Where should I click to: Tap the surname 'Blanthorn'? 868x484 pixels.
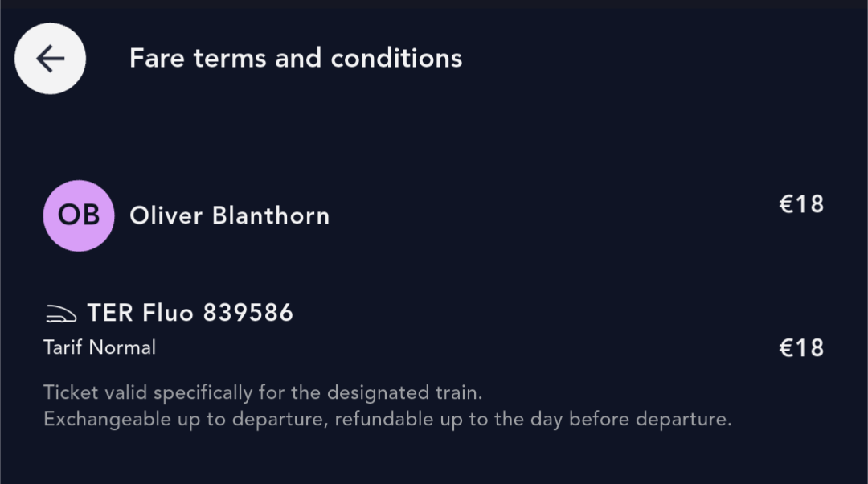[271, 215]
